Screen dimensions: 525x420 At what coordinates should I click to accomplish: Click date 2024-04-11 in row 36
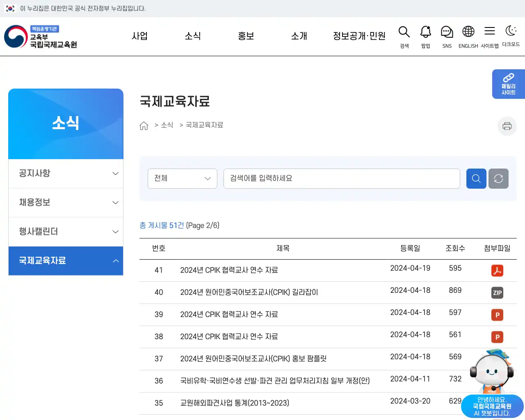(410, 379)
